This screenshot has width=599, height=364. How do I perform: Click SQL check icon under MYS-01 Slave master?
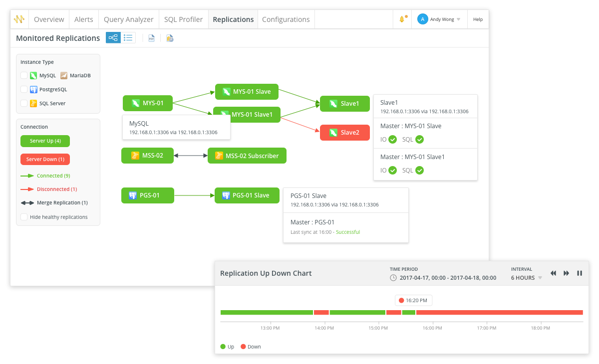pyautogui.click(x=420, y=140)
